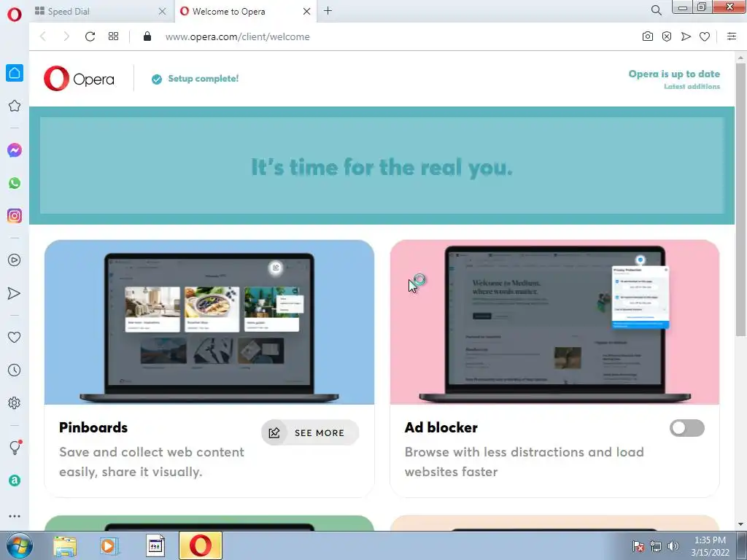Open the Latest additions link

tap(692, 87)
